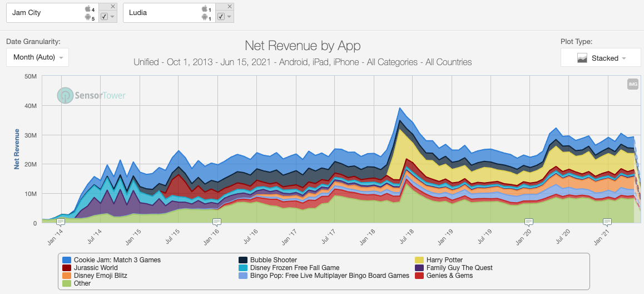Click the Disney Emoji Blitz legend swatch
Viewport: 644px width, 294px height.
coord(67,276)
